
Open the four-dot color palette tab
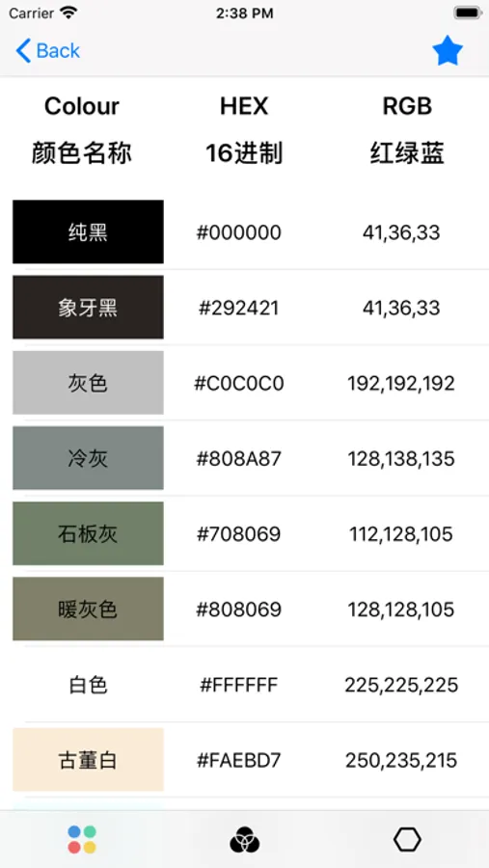[83, 840]
